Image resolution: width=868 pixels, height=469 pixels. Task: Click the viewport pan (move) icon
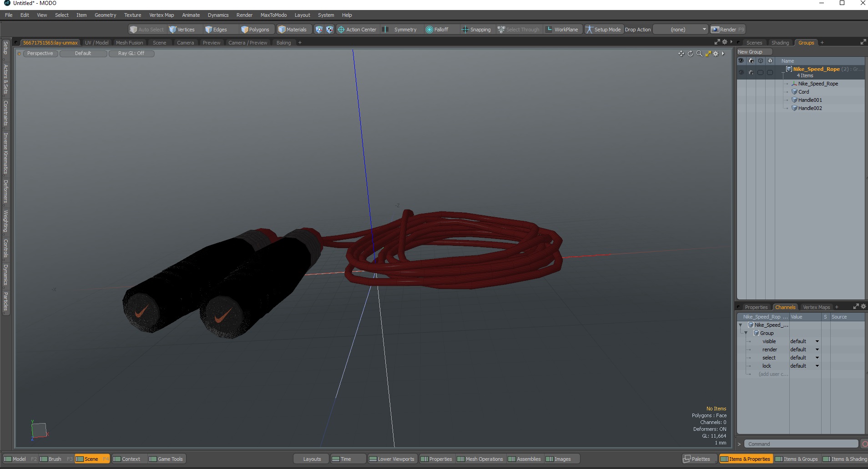(681, 54)
